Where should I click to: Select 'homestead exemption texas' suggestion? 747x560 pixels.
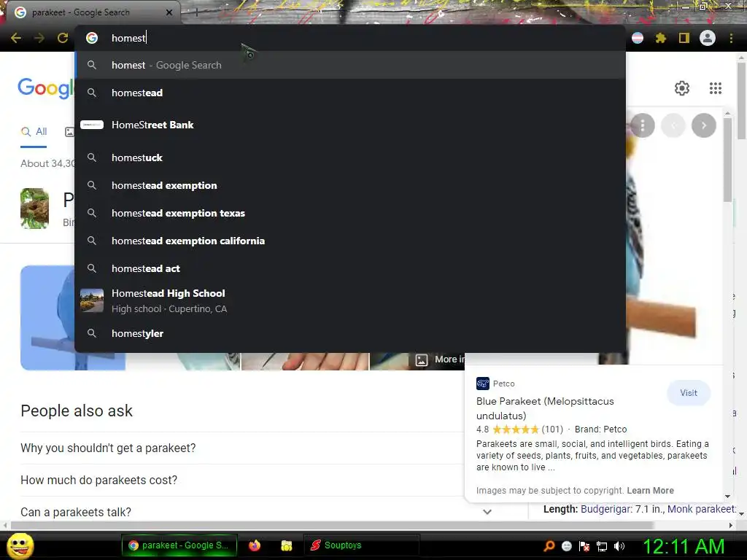pos(350,213)
